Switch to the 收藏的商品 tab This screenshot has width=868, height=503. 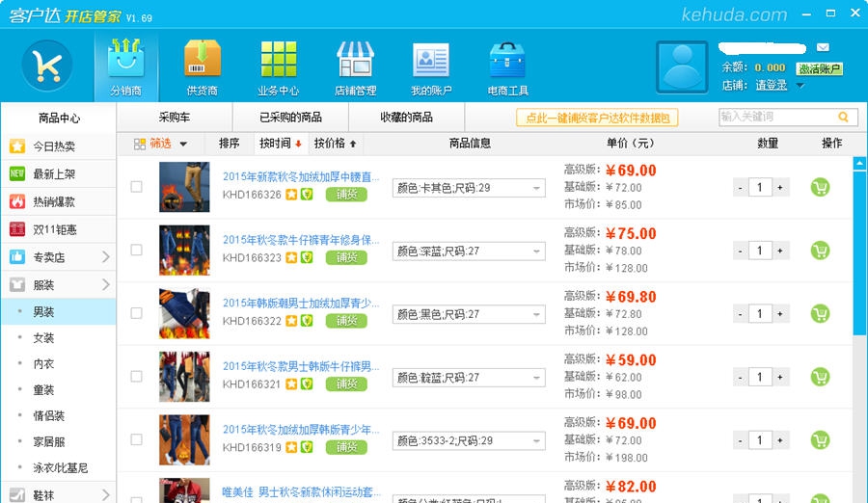click(406, 118)
